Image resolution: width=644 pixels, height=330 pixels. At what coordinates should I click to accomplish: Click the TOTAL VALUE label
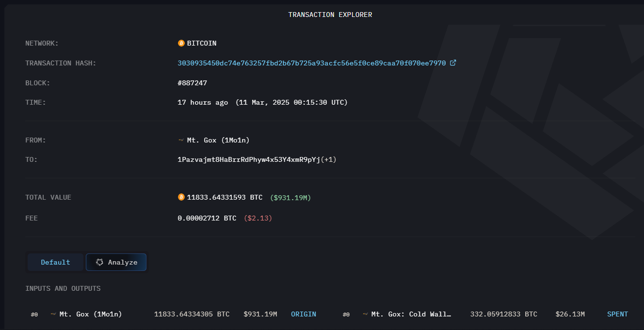point(48,197)
